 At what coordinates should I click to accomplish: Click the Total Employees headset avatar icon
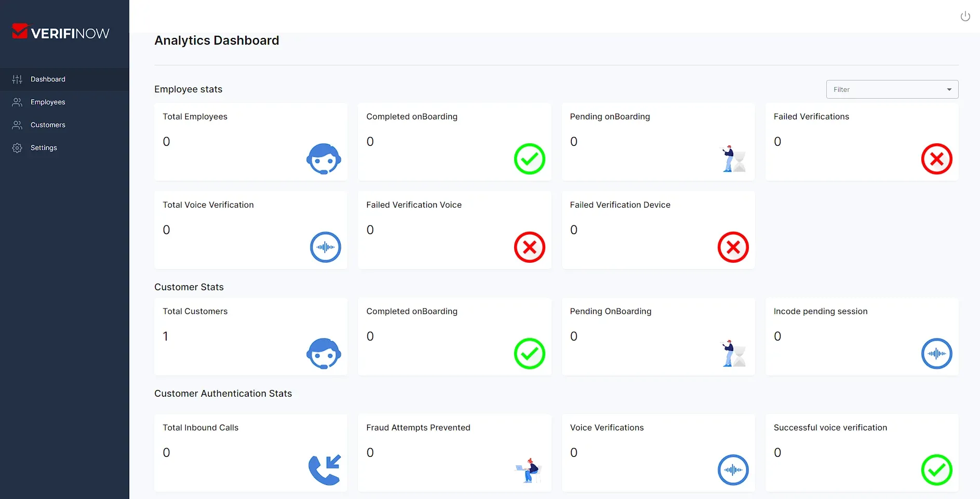coord(324,159)
